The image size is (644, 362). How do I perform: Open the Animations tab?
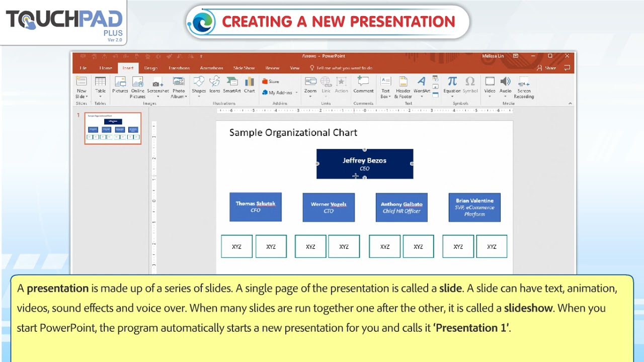[211, 68]
